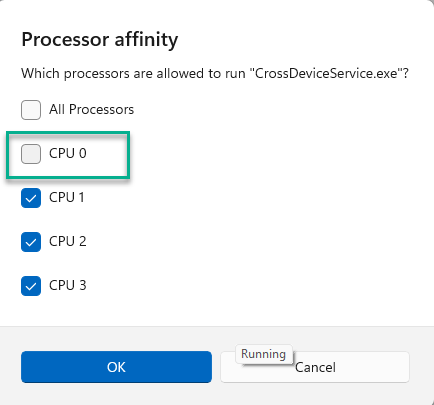The image size is (434, 405).
Task: Select the "All Processors" label text
Action: click(x=92, y=109)
